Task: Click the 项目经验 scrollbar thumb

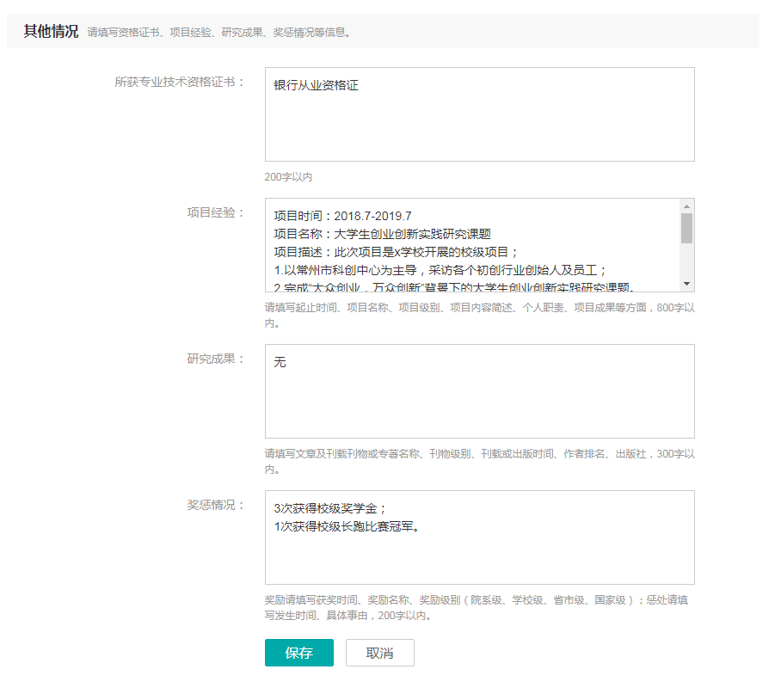Action: 686,229
